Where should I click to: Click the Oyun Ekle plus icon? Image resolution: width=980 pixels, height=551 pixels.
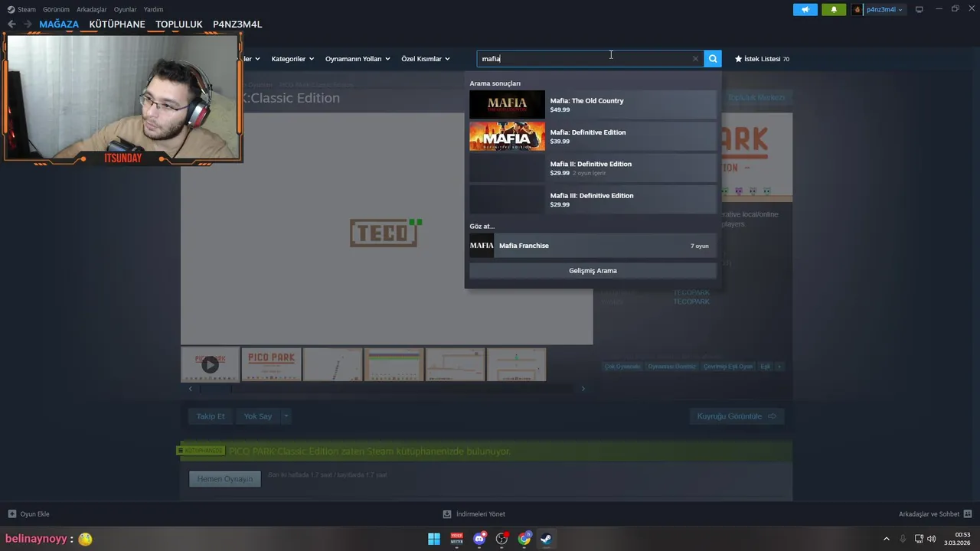11,514
